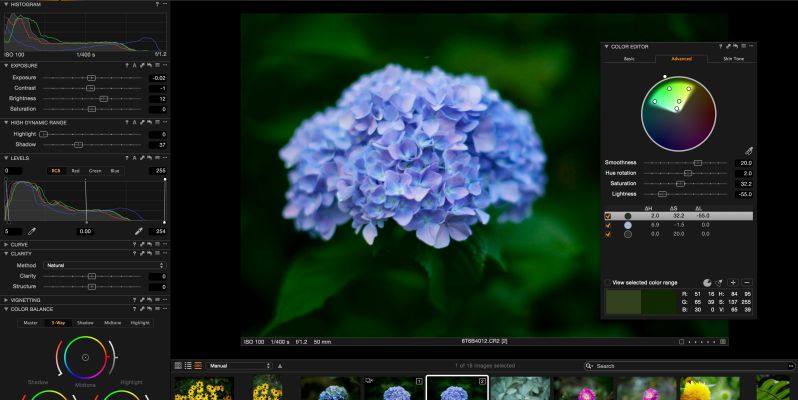Uncheck the first color range row (ΔL -55.0)
The width and height of the screenshot is (798, 400).
pyautogui.click(x=608, y=216)
